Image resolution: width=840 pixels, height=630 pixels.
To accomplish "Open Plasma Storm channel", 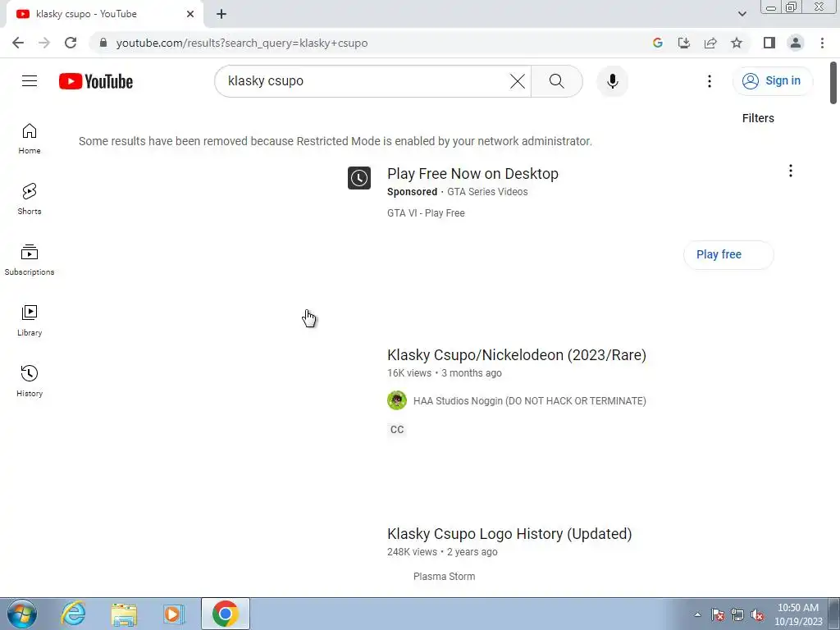I will pos(444,577).
